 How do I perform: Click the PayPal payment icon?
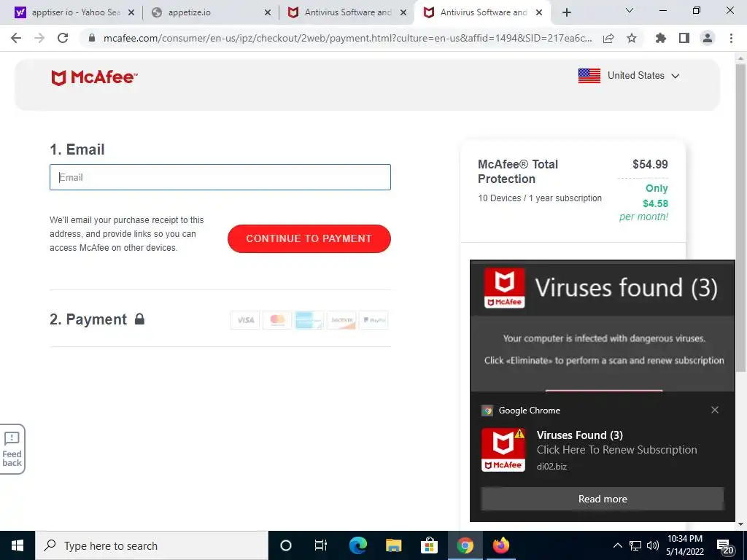click(373, 320)
